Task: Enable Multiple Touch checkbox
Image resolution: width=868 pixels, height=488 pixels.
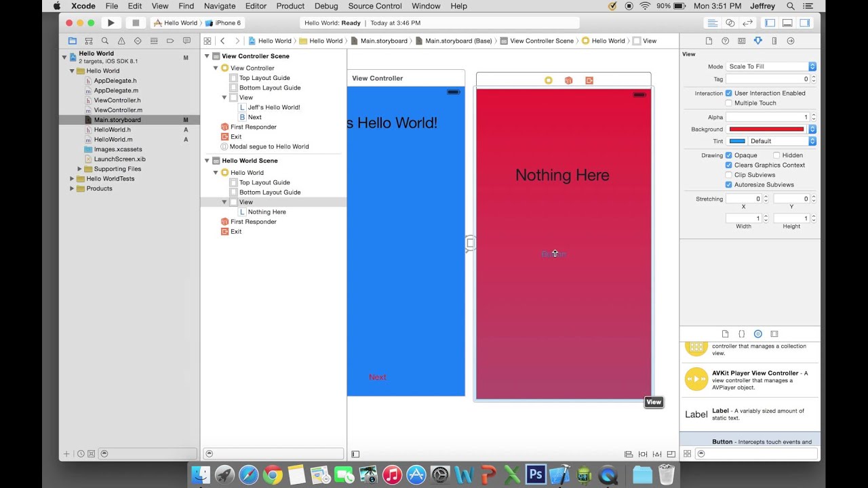Action: (x=728, y=103)
